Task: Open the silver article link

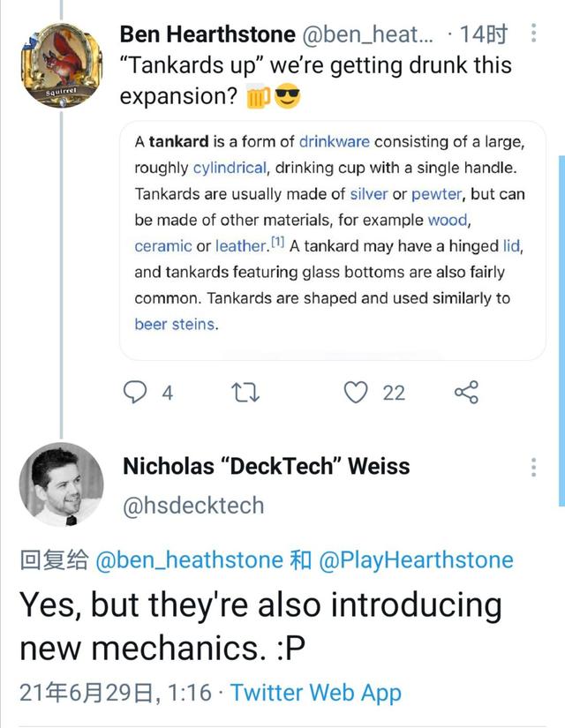Action: coord(369,193)
